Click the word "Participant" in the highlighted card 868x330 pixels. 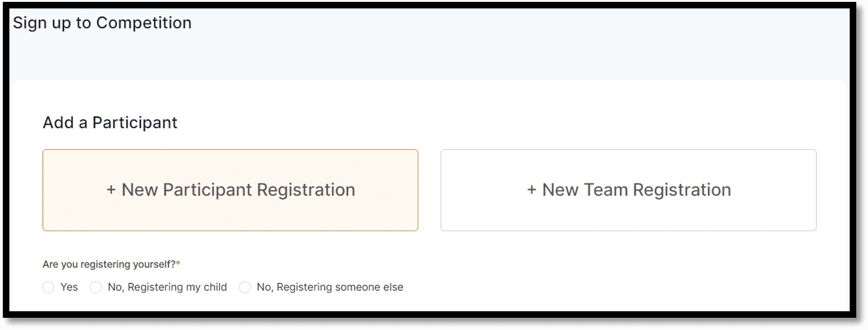207,190
